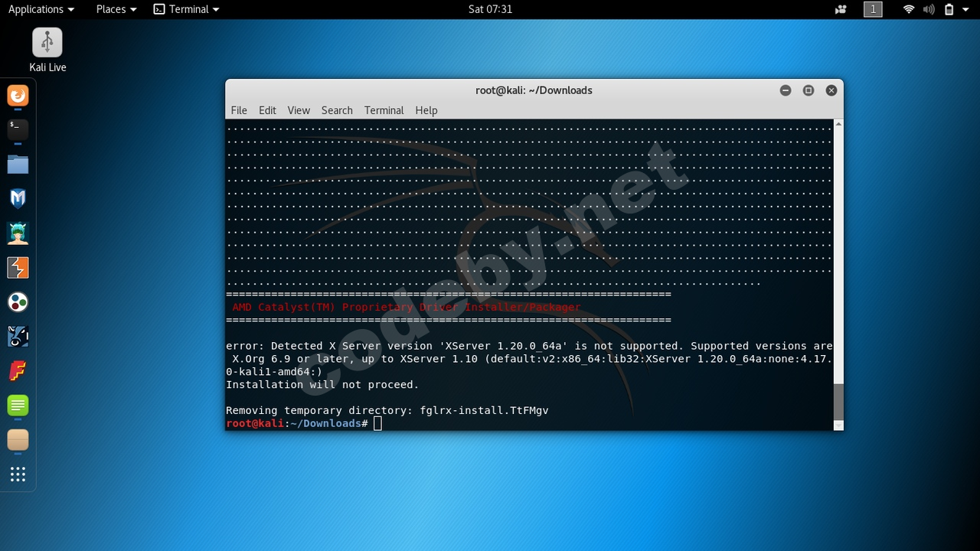Open the Terminal menu in the menu bar
This screenshot has width=980, height=551.
pyautogui.click(x=384, y=110)
